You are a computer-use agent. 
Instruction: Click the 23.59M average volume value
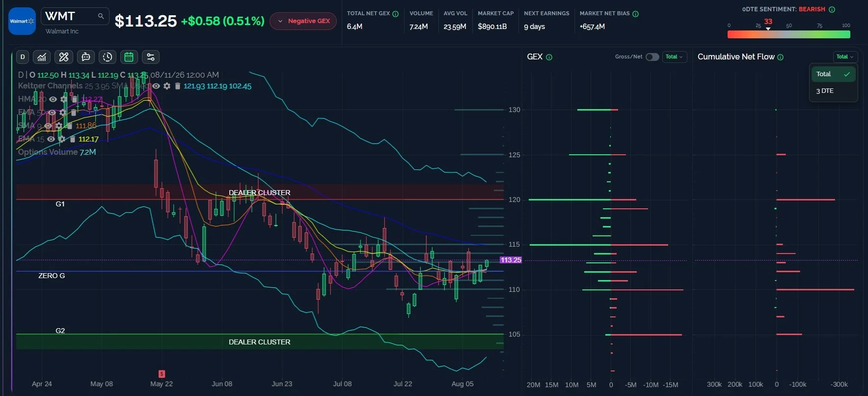point(455,27)
